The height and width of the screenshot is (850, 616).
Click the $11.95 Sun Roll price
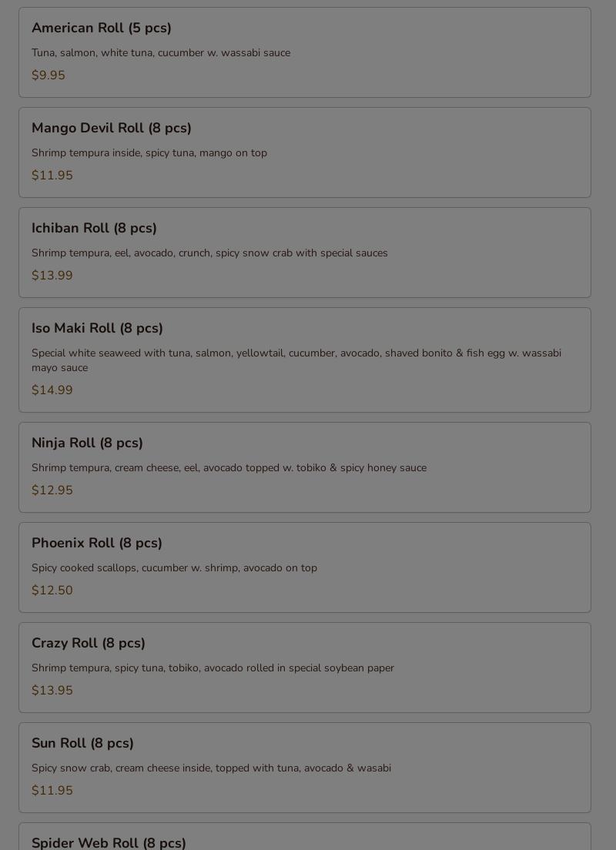[x=52, y=791]
